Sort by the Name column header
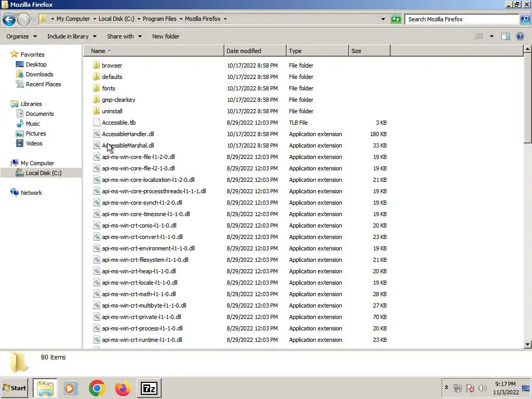Screen dimensions: 532x399 point(154,51)
